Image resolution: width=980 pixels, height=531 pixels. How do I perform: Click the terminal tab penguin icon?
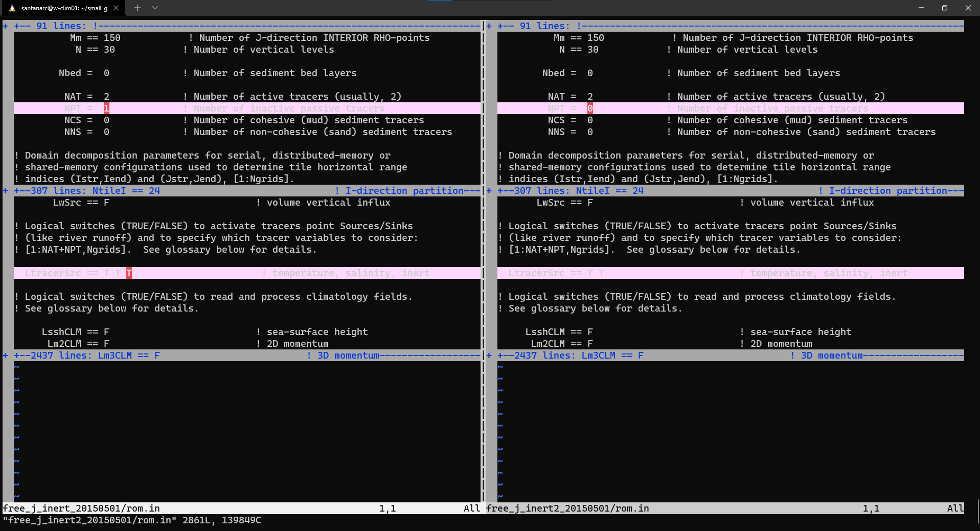click(12, 8)
